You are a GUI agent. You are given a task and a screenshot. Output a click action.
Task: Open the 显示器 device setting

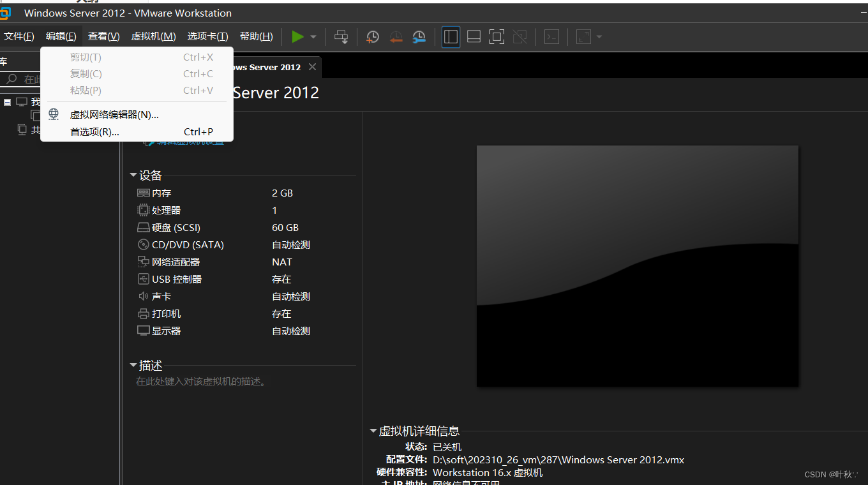coord(167,331)
